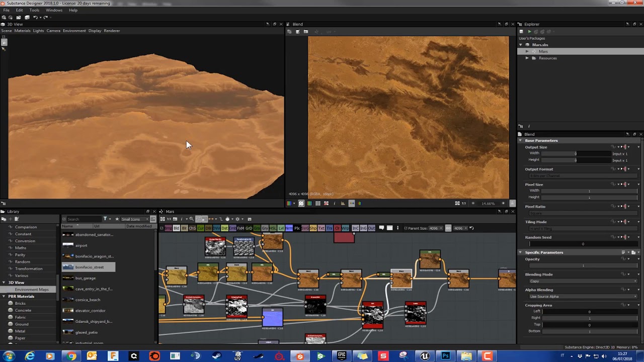The width and height of the screenshot is (644, 362).
Task: Collapse the Mars.sbs package
Action: coord(521,45)
